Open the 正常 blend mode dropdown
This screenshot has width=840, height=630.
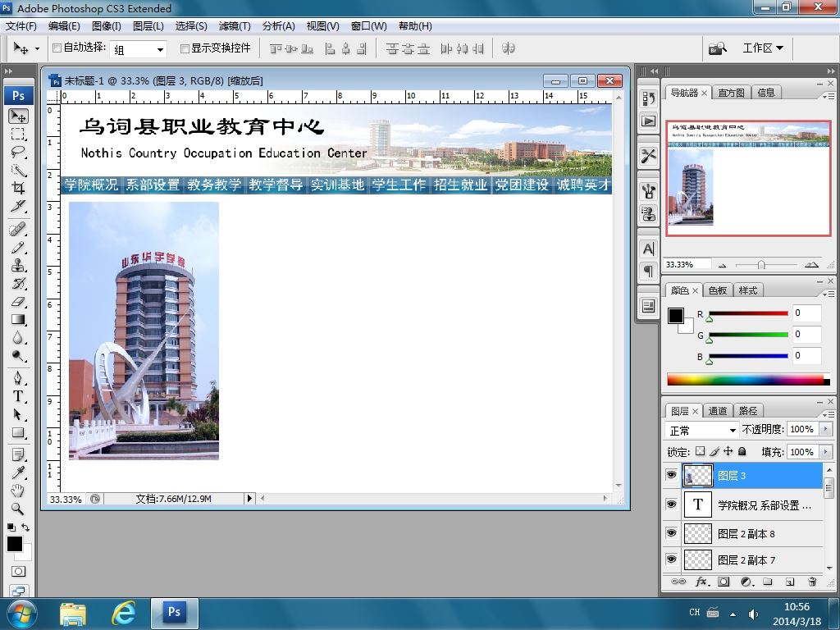(x=701, y=430)
